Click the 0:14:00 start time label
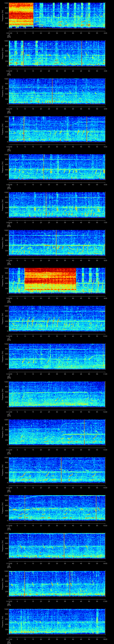 tap(9, 525)
